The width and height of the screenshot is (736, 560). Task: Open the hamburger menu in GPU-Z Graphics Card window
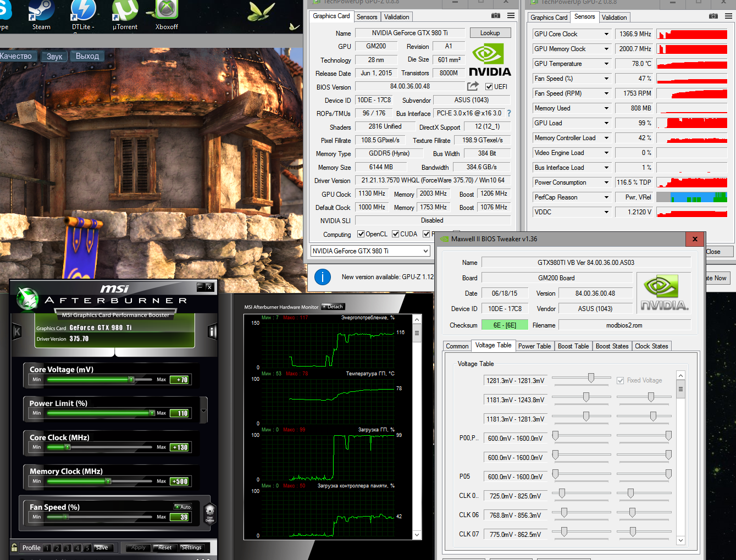click(x=511, y=16)
